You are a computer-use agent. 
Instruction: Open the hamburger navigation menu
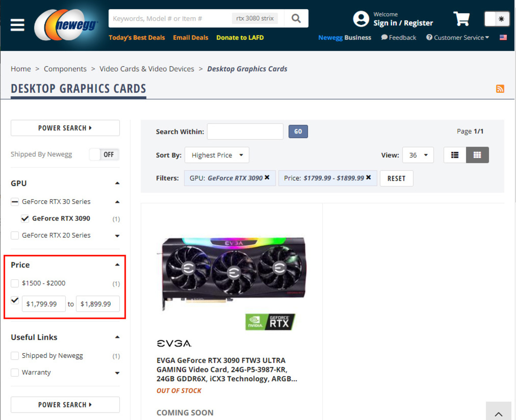point(18,25)
